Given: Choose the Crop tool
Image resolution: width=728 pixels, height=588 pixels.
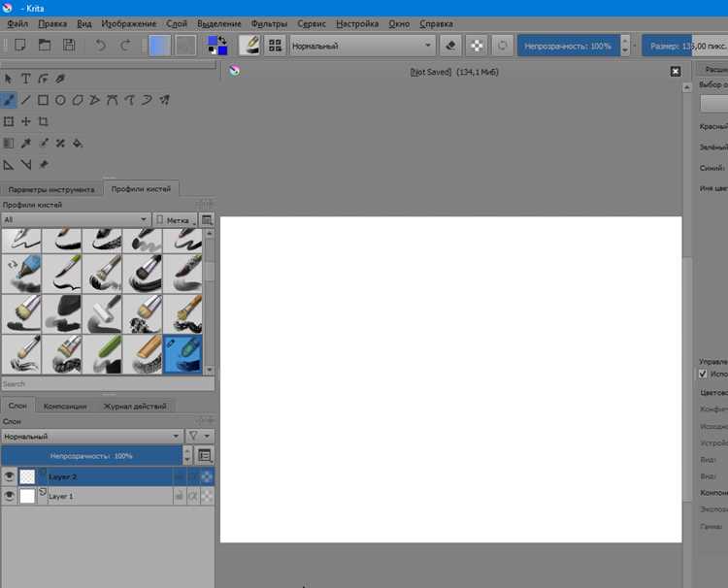Looking at the screenshot, I should [43, 121].
